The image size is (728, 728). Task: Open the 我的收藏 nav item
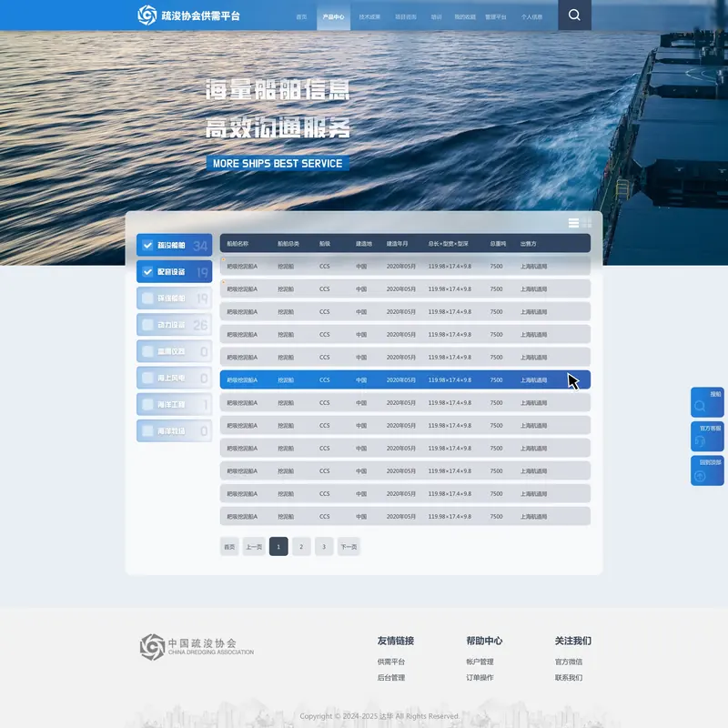click(x=465, y=16)
